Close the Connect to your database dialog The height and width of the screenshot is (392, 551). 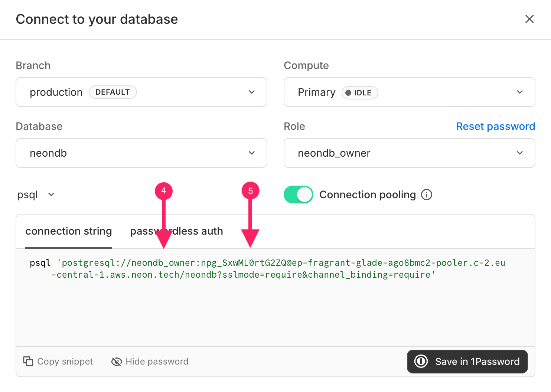point(529,19)
